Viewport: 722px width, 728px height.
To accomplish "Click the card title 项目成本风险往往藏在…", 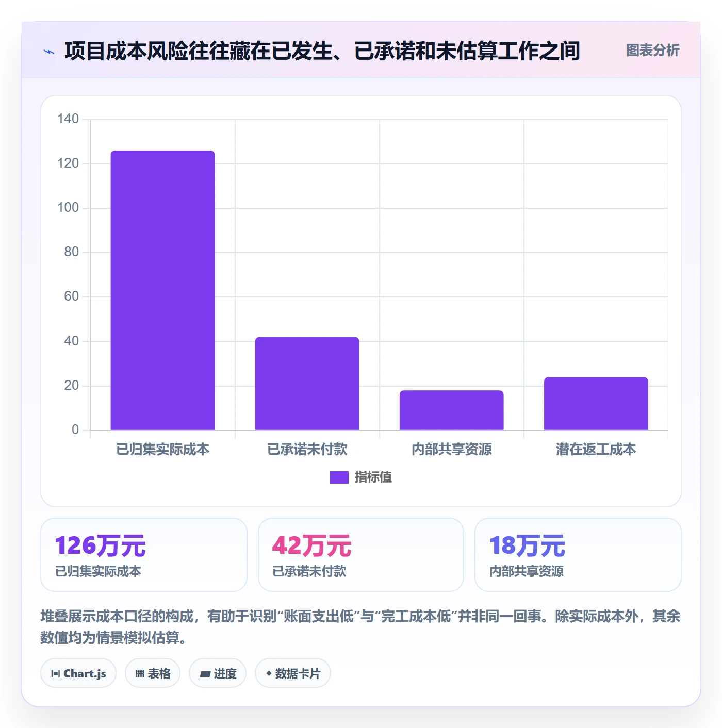I will click(322, 51).
